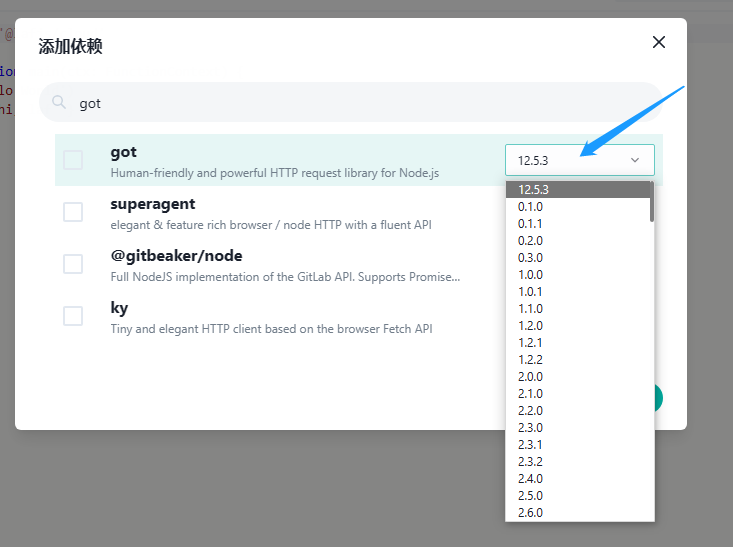
Task: Select version 1.2.2 option
Action: (530, 359)
